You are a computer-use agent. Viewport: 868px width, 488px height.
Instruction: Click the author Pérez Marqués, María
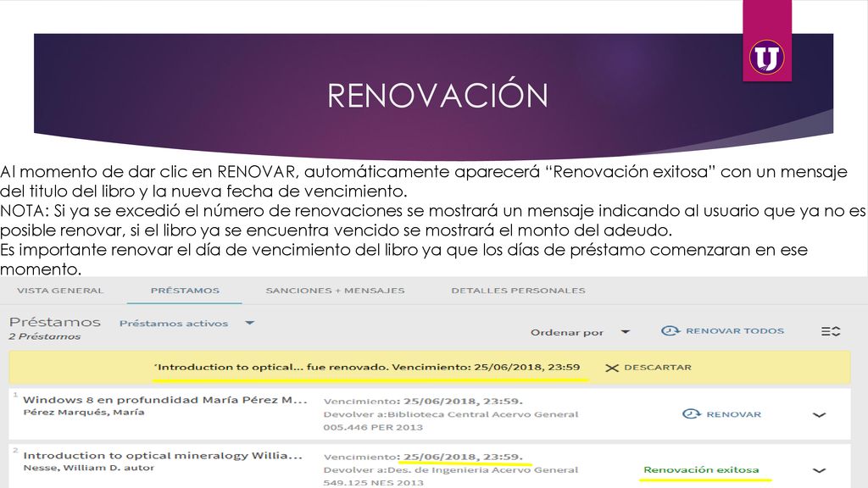[84, 413]
